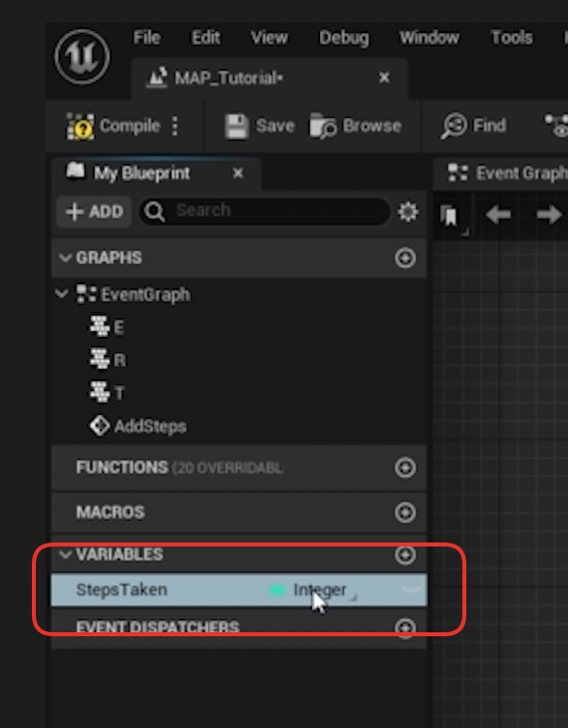Close the My Blueprint panel

[237, 174]
